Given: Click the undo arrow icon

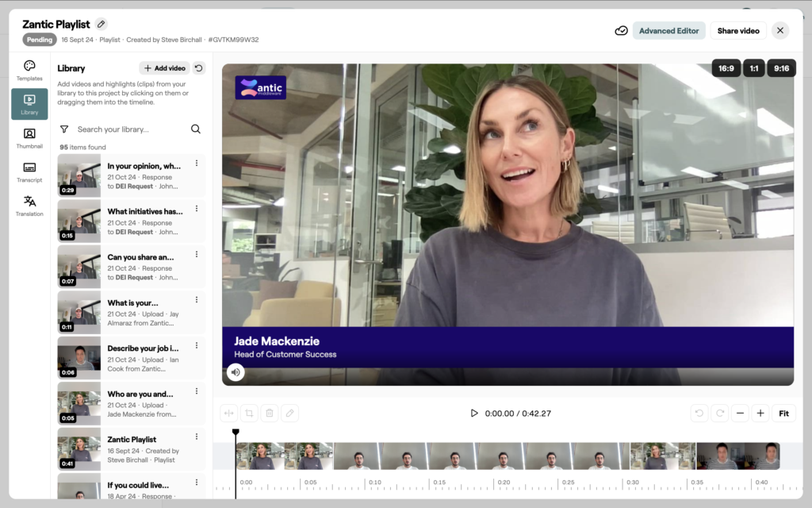Looking at the screenshot, I should (699, 413).
